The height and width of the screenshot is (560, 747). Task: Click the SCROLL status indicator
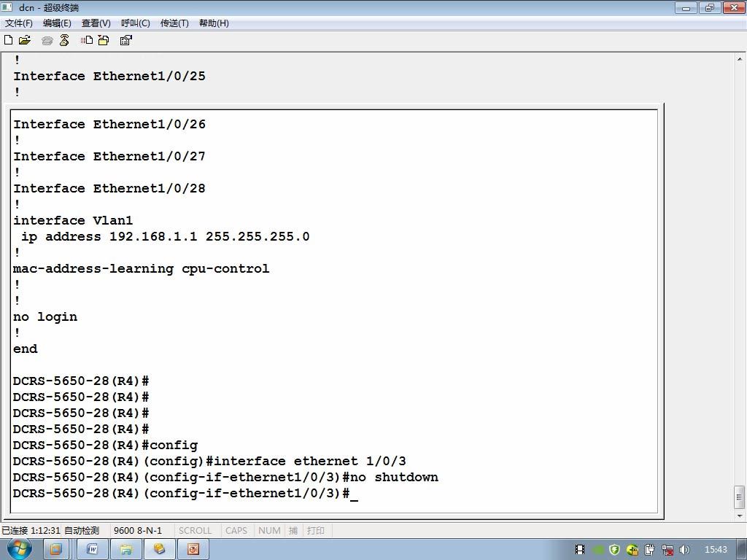click(x=195, y=531)
